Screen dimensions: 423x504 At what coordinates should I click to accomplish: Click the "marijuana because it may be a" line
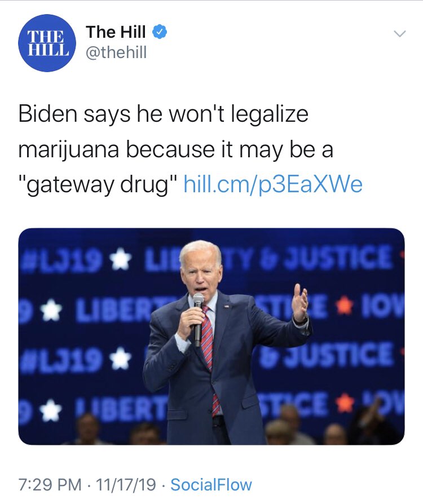click(x=176, y=149)
